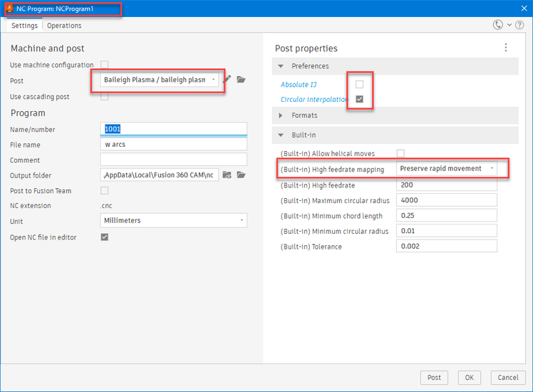Open the Baileigh Plasma post dropdown
This screenshot has width=533, height=392.
click(x=160, y=80)
